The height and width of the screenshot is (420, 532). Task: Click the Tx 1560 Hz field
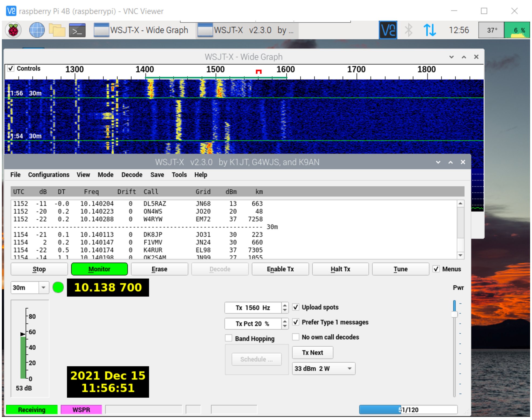tap(253, 308)
